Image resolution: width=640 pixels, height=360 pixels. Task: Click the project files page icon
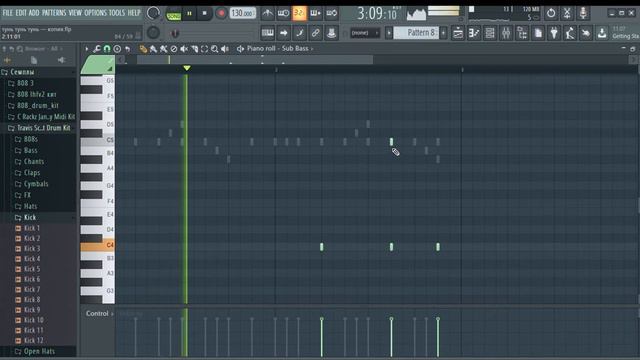[538, 33]
